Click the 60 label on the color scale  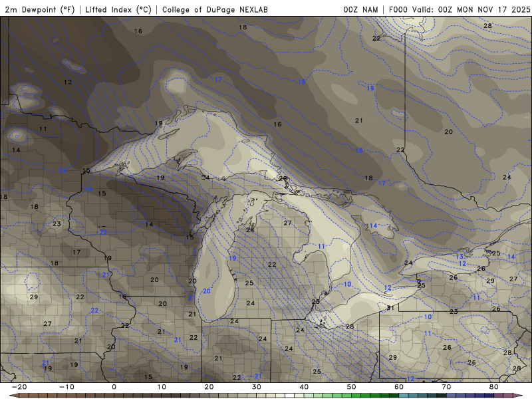(x=399, y=387)
